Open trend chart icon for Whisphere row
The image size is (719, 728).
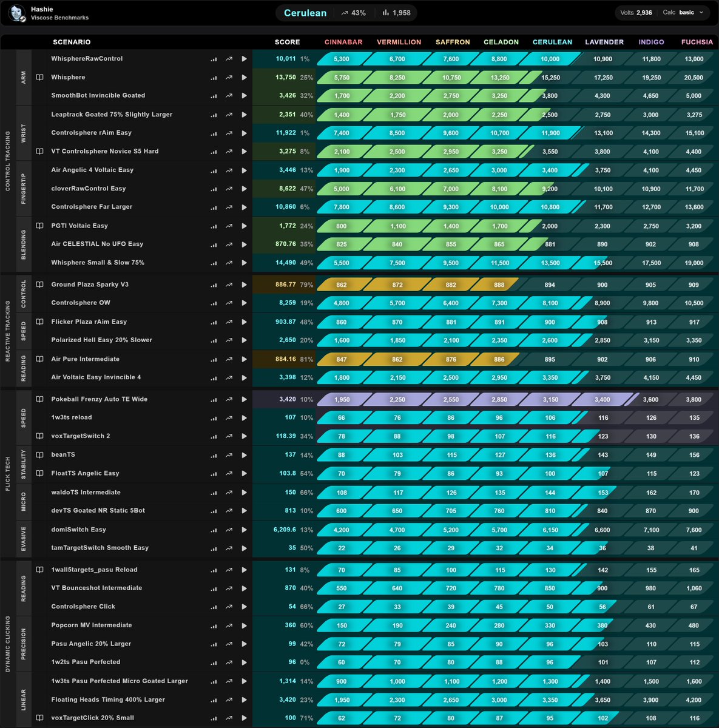(229, 78)
